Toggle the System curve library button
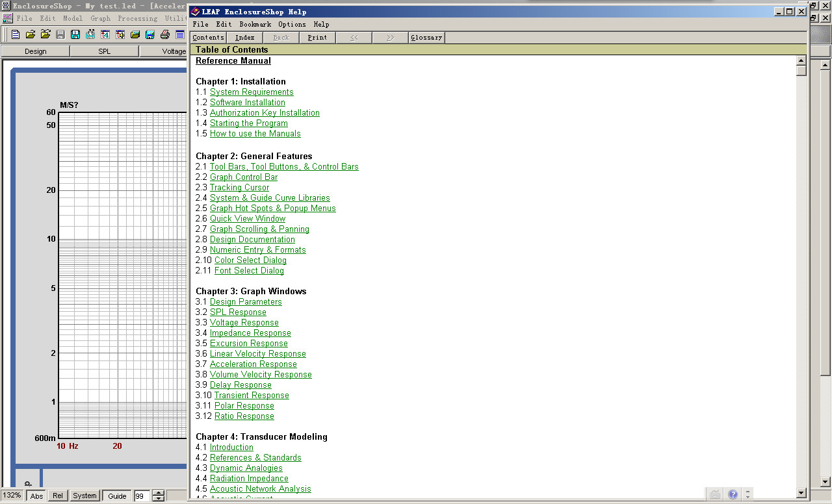The width and height of the screenshot is (832, 504). tap(84, 496)
